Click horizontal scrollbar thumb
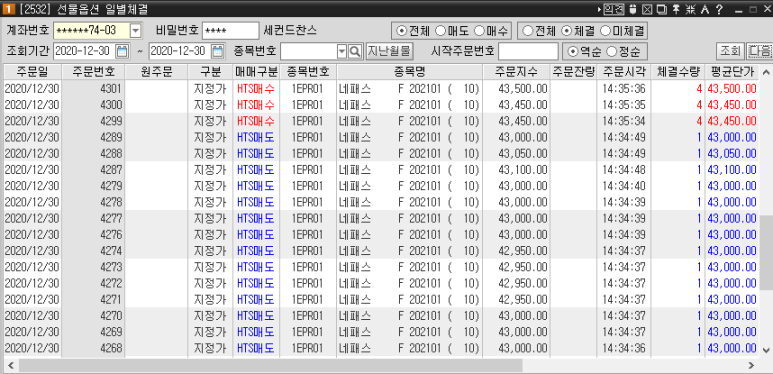 point(270,365)
